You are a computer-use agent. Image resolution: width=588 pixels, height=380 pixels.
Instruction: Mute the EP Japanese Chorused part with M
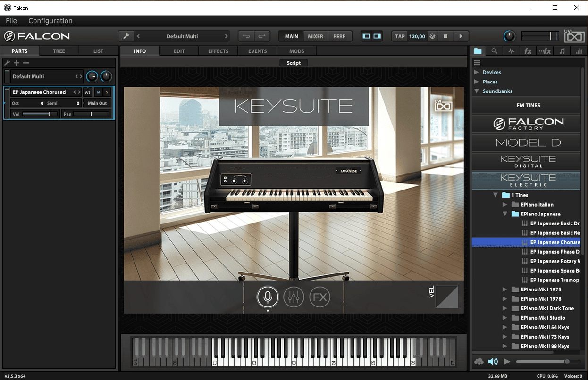coord(99,92)
